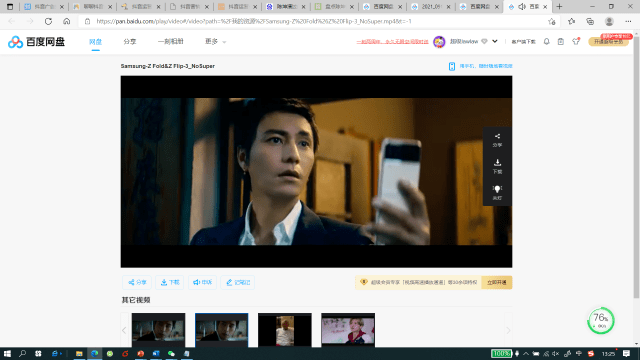The height and width of the screenshot is (360, 640).
Task: Click the 下载 button below the video
Action: tap(170, 282)
